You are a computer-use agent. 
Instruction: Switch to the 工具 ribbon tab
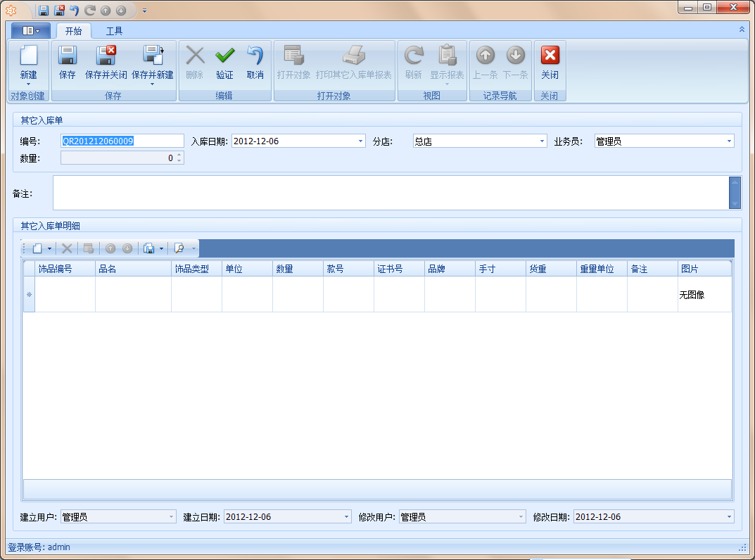pos(114,31)
